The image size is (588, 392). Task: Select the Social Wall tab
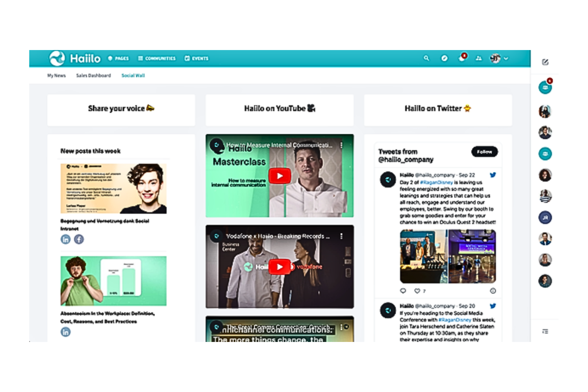point(133,75)
